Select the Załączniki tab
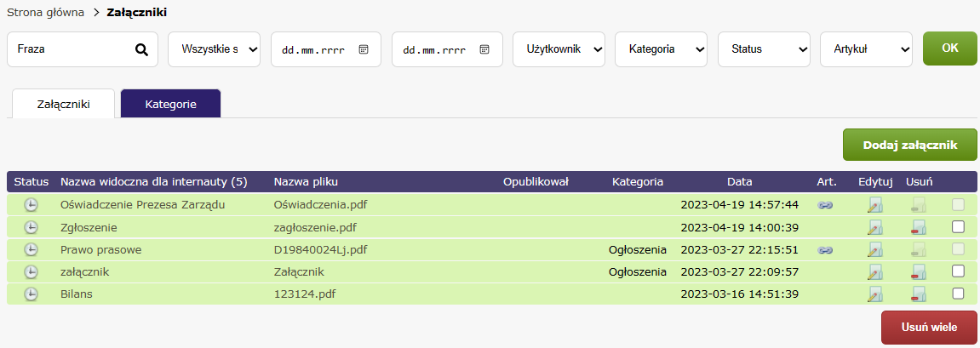 64,104
